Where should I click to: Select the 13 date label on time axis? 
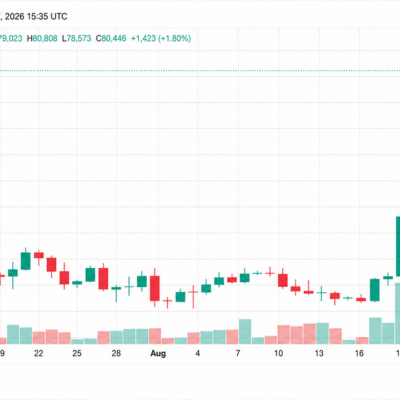319,353
